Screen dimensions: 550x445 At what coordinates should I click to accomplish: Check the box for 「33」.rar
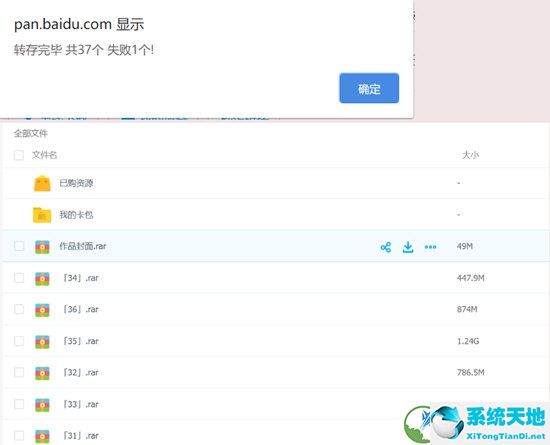pyautogui.click(x=19, y=404)
